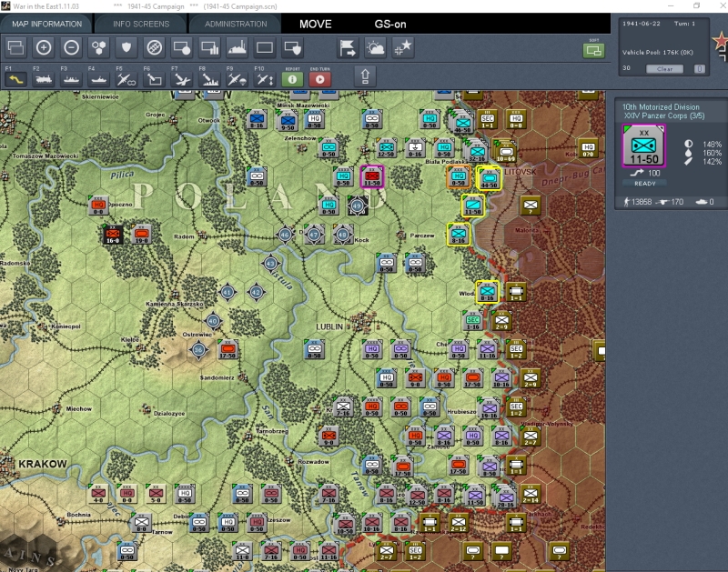Select airbase marker numbered 43
Viewport: 728px width, 572px height.
(270, 264)
